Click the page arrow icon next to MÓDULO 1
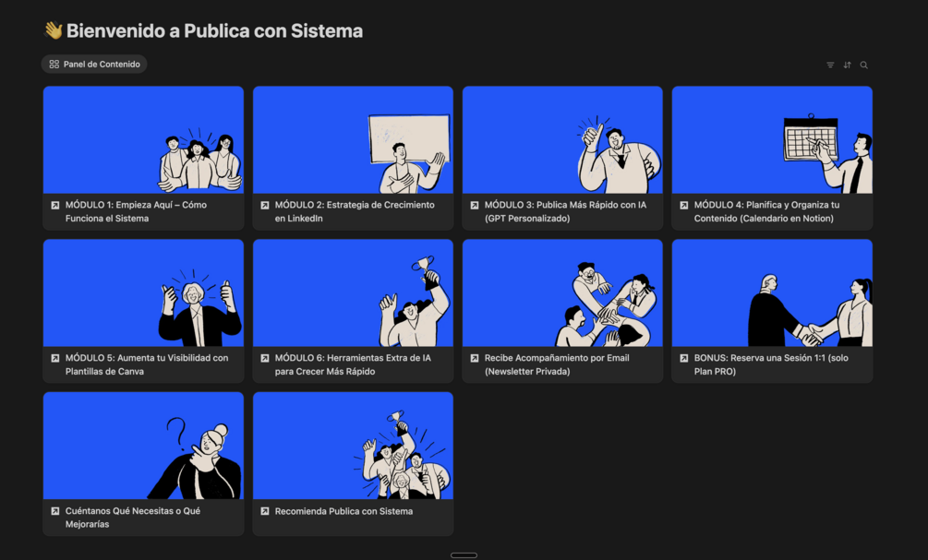 coord(55,205)
